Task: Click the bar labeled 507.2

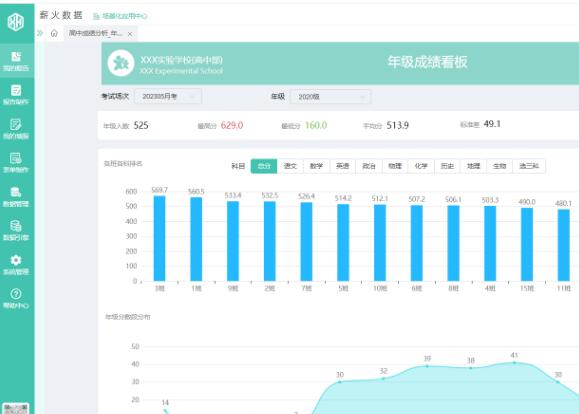Action: (x=417, y=243)
